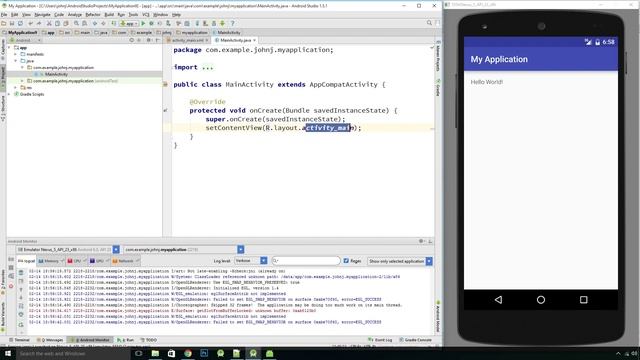Click the Cut scissors icon
This screenshot has height=360, width=640.
49,24
